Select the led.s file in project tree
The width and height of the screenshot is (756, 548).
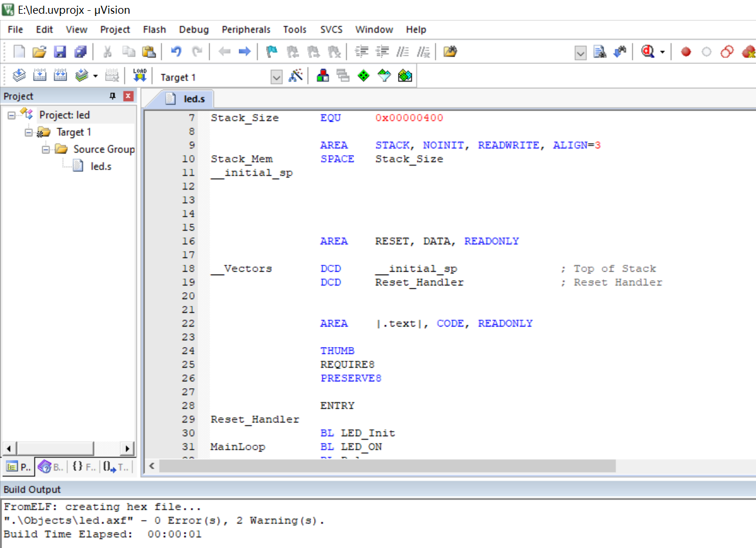[x=100, y=166]
